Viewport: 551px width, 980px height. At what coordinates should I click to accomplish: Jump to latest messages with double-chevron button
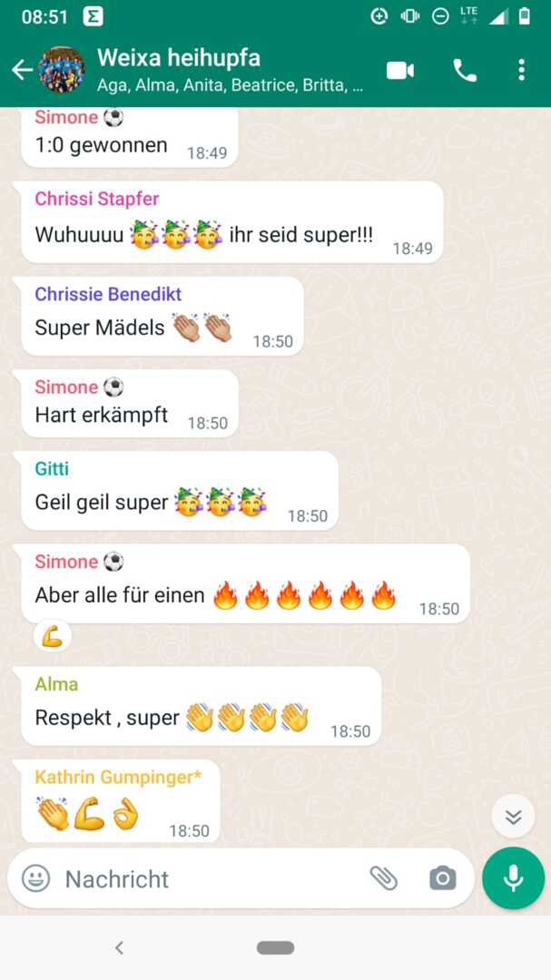click(x=513, y=817)
